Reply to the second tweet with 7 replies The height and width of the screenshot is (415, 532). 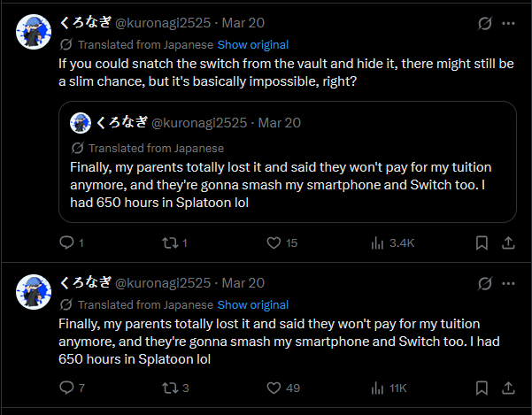tap(67, 388)
